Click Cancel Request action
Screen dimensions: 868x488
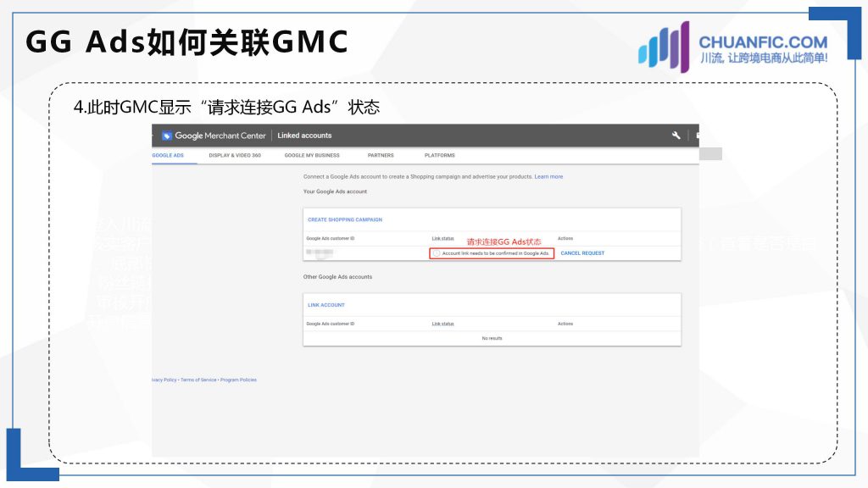[x=582, y=253]
